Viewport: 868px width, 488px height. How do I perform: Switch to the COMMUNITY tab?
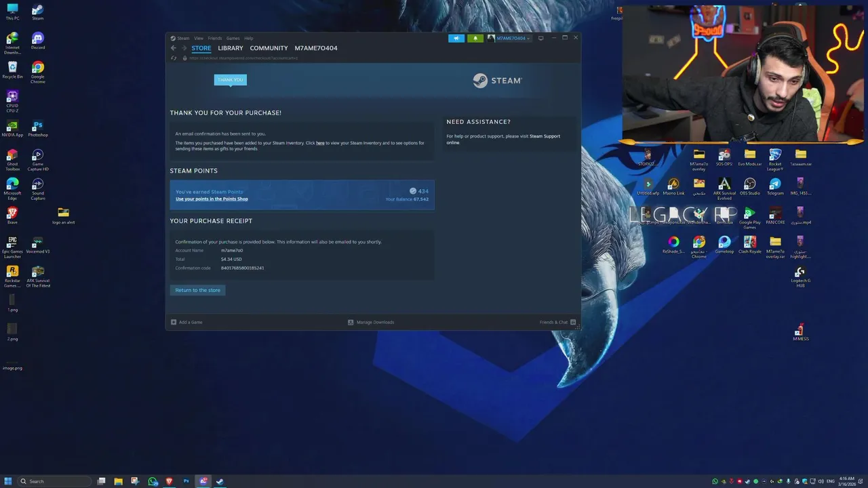(x=269, y=48)
